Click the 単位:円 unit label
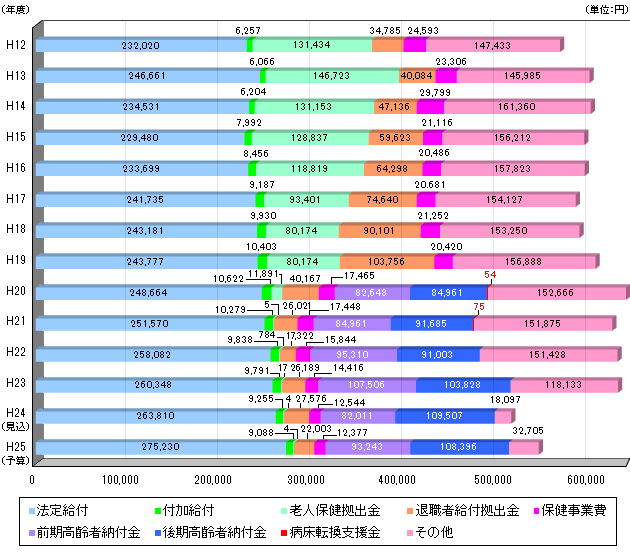630x559 pixels. [606, 9]
